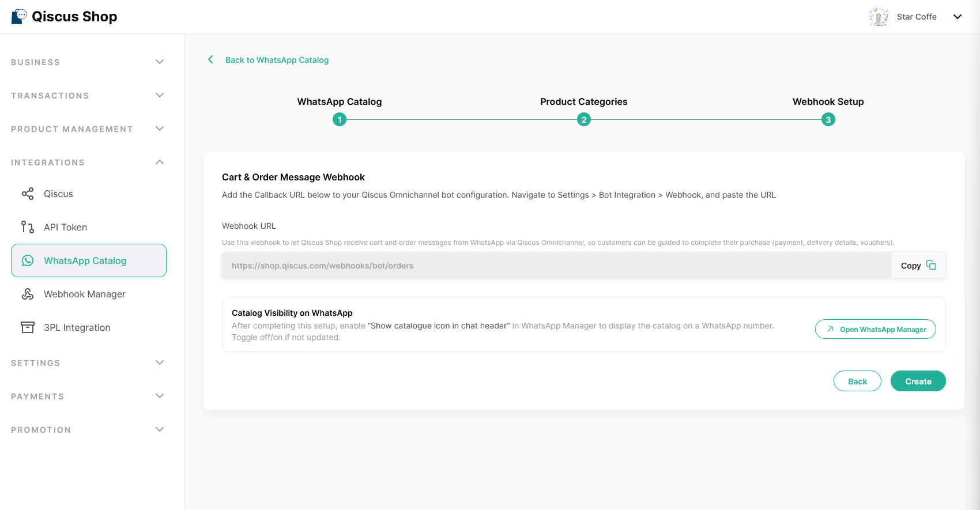Click the external-link arrow icon on WhatsApp Manager button

click(x=830, y=329)
